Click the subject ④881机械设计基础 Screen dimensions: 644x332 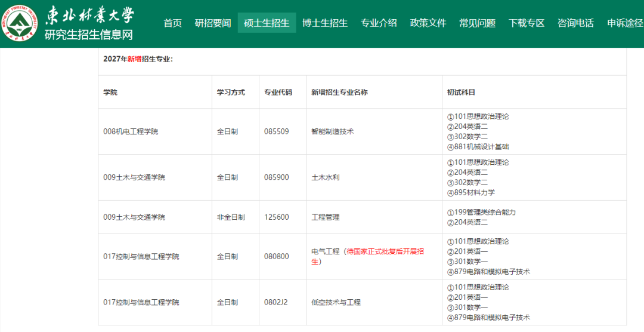click(x=478, y=147)
